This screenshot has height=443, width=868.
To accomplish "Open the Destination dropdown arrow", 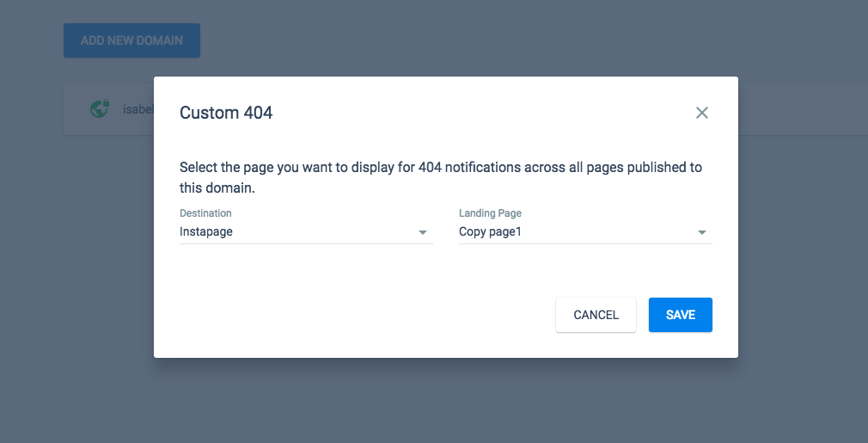I will pos(422,232).
